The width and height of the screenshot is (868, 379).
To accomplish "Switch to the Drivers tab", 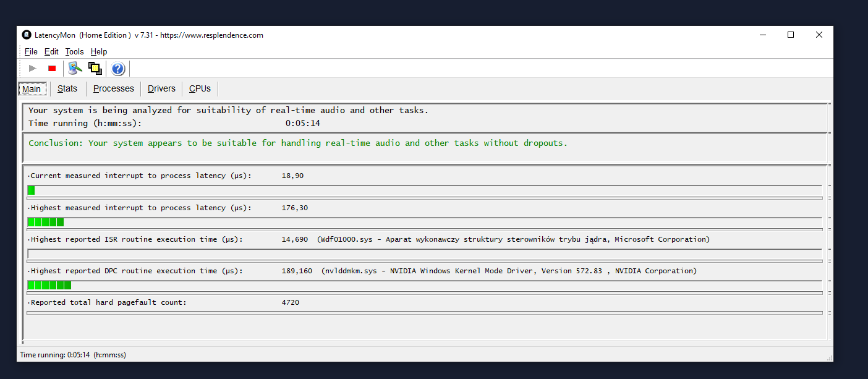I will (x=161, y=89).
